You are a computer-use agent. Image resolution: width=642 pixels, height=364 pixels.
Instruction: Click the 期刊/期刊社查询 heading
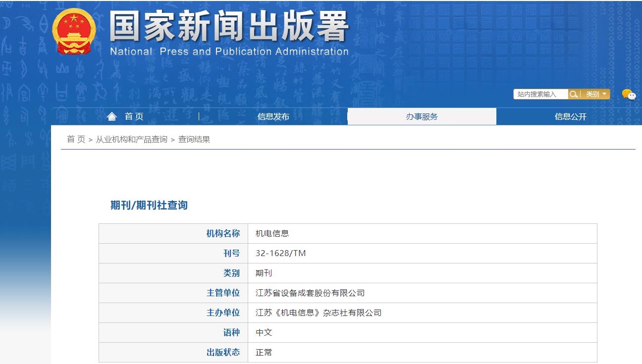(x=149, y=205)
